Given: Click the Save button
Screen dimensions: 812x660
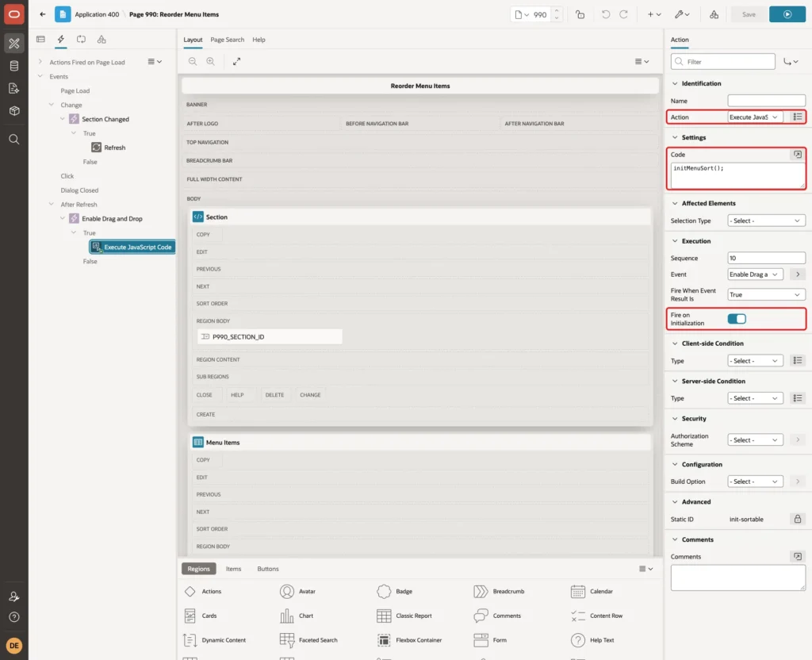Looking at the screenshot, I should [x=749, y=14].
